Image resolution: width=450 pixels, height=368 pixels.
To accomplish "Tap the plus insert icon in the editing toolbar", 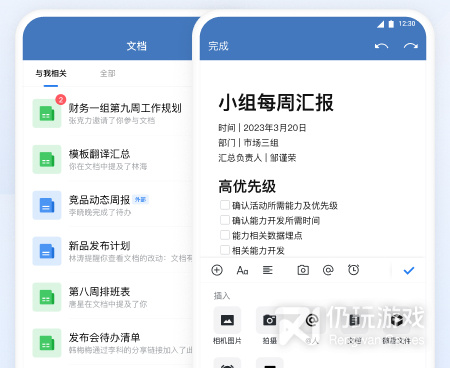I will pos(217,270).
